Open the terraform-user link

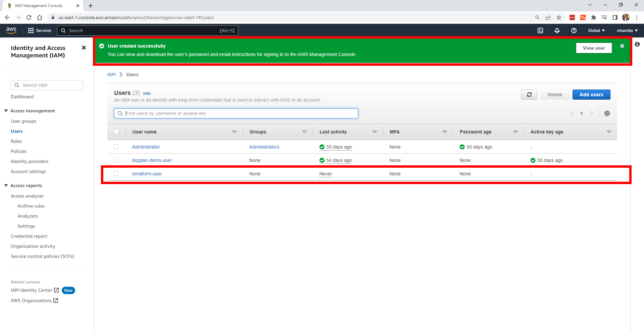tap(147, 174)
